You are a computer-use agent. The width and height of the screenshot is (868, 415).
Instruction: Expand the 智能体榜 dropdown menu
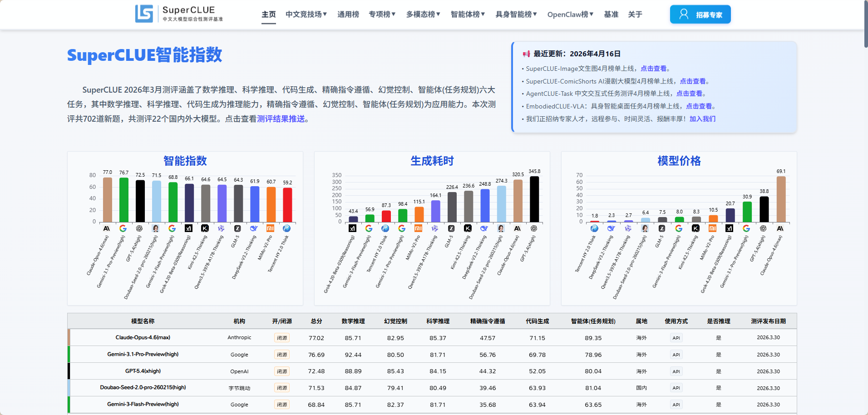pyautogui.click(x=468, y=15)
